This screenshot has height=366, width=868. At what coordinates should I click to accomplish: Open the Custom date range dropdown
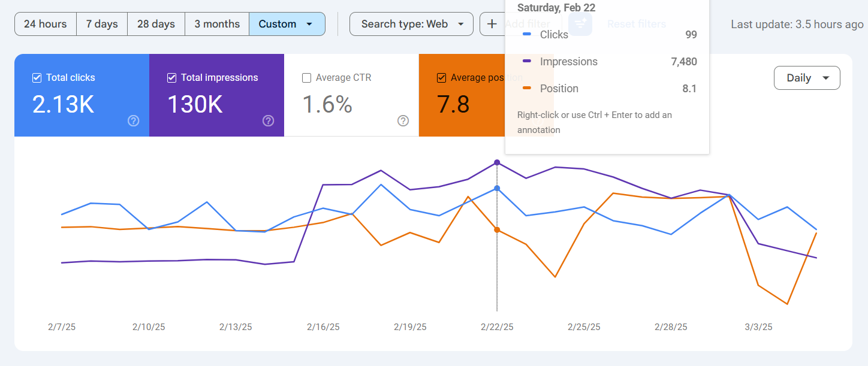tap(287, 24)
